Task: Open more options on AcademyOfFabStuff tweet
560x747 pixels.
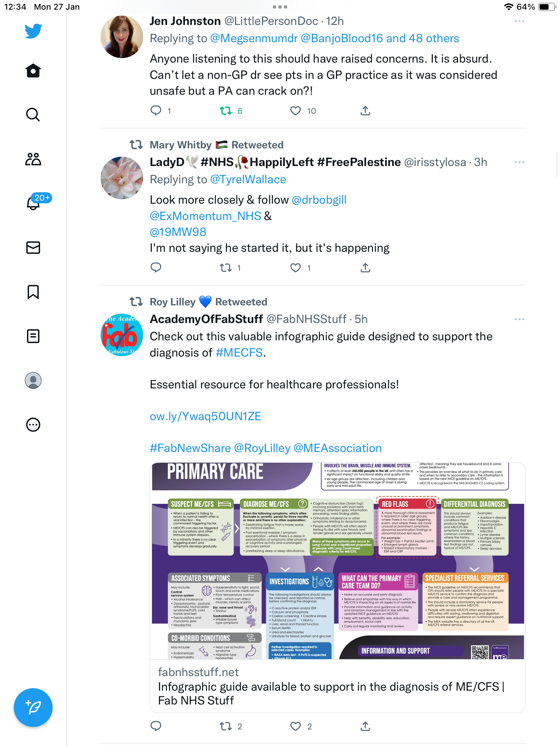Action: click(519, 319)
